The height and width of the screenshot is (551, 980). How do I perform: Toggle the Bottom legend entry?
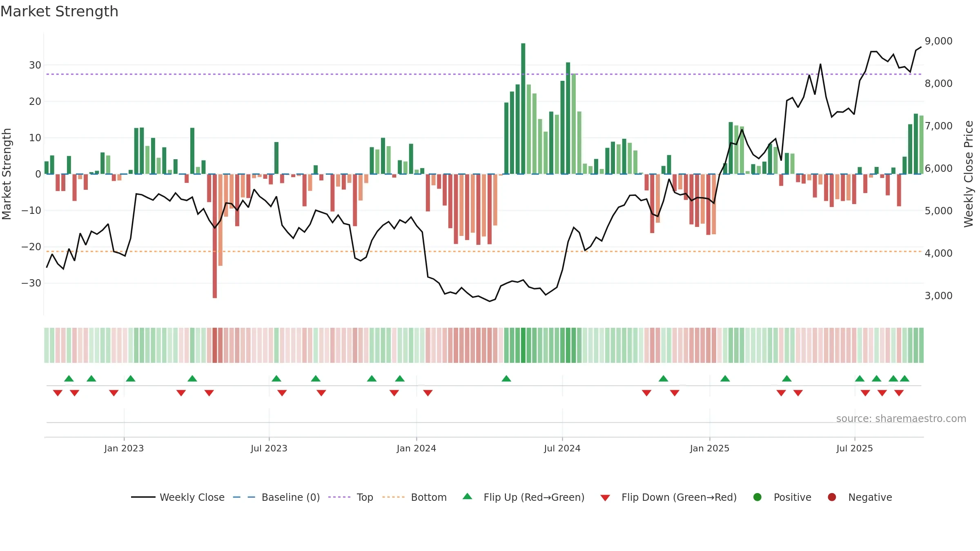coord(414,497)
